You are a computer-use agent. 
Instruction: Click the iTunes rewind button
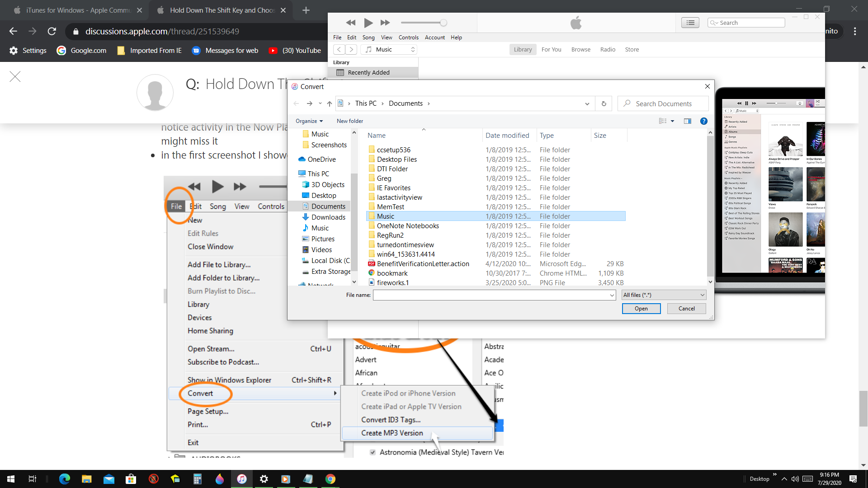(351, 23)
